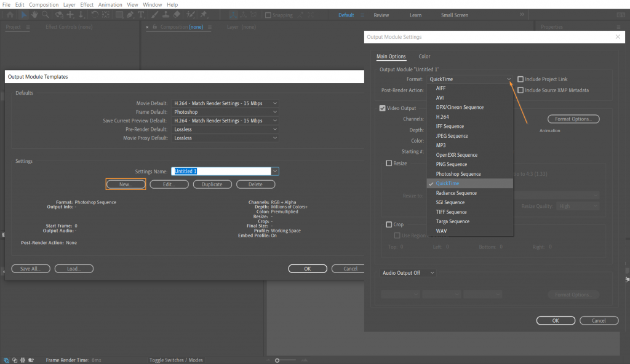The image size is (630, 364).
Task: Select the Selection tool in the toolbar
Action: click(x=25, y=15)
